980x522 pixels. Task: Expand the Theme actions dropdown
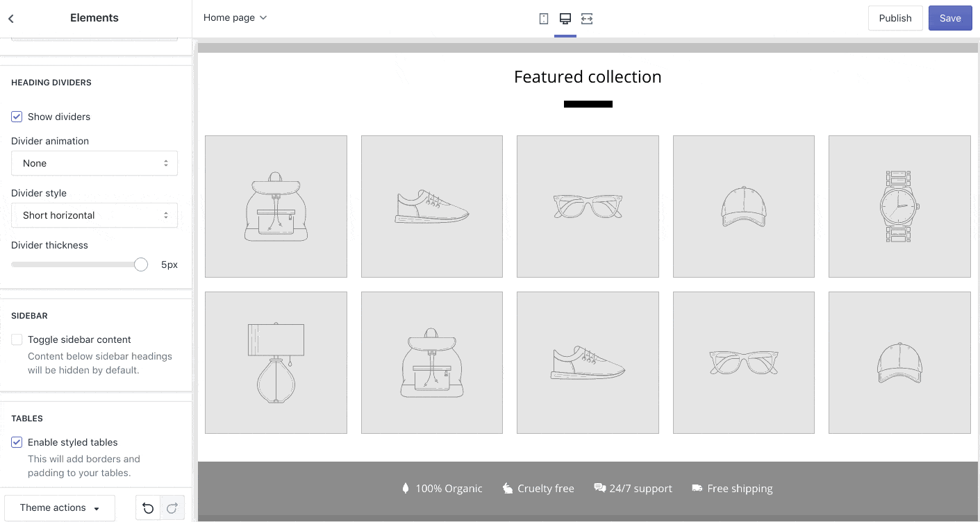59,507
